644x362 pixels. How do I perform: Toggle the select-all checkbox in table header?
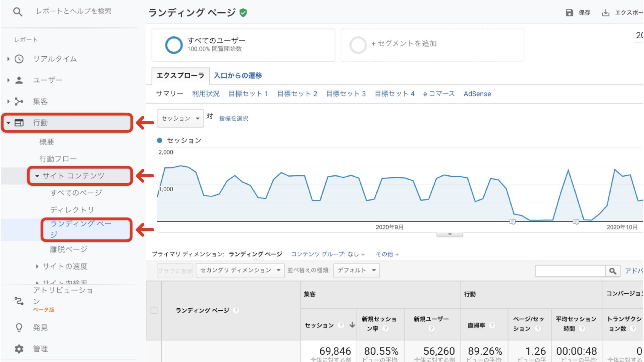point(154,310)
